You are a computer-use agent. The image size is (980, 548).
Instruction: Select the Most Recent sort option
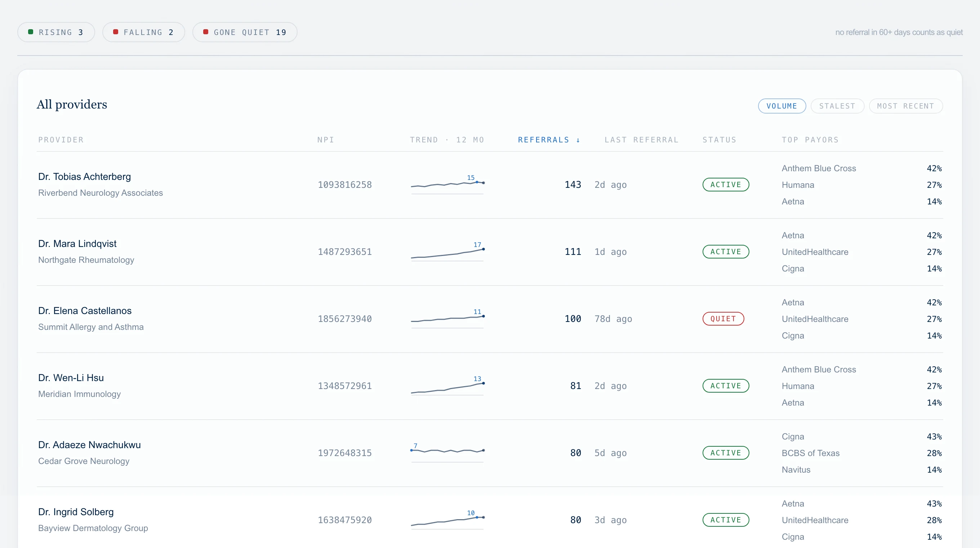click(905, 106)
